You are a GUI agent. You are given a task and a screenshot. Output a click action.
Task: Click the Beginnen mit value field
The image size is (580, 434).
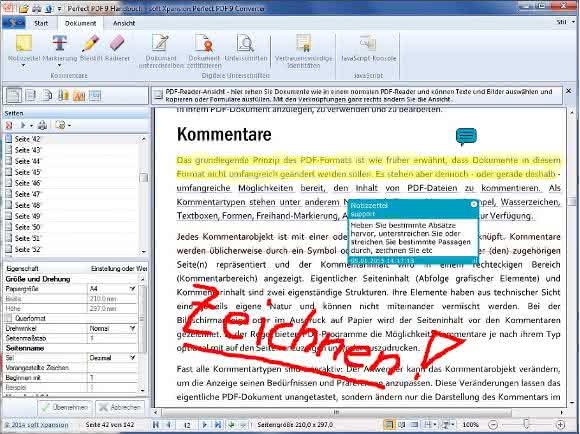pos(112,378)
